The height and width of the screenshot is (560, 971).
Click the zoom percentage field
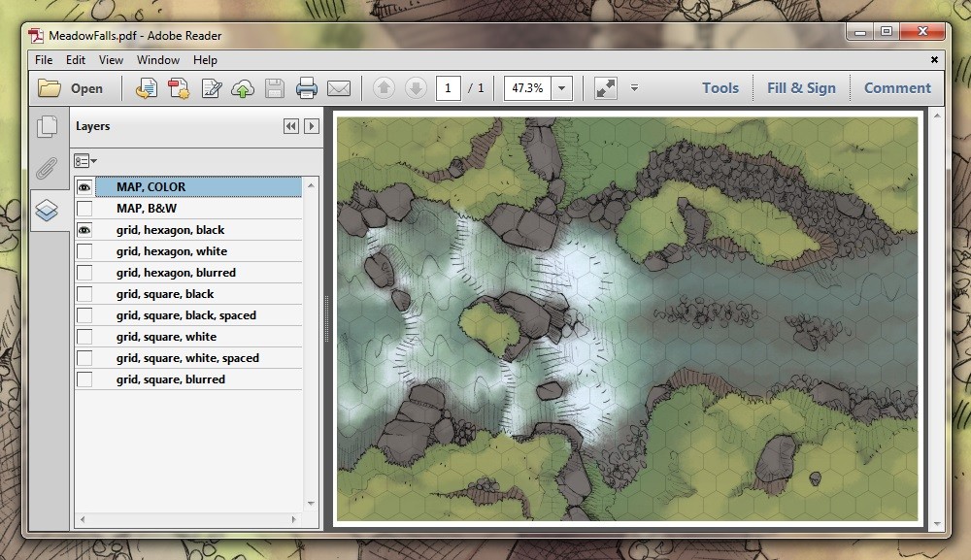527,88
